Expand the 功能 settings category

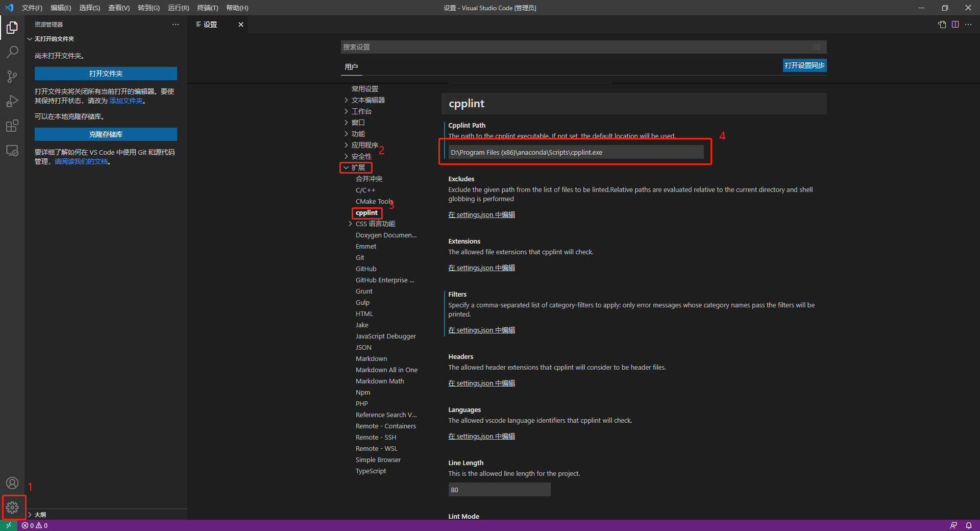[346, 134]
